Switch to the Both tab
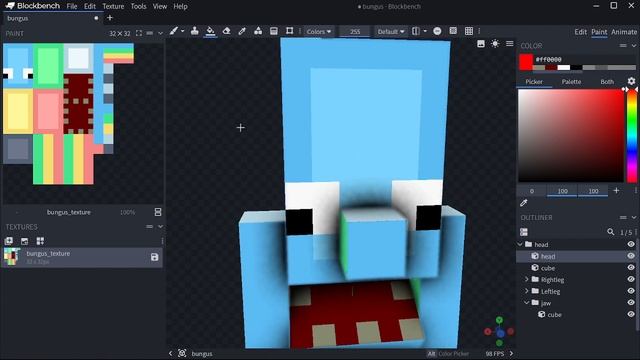This screenshot has width=640, height=360. (607, 82)
